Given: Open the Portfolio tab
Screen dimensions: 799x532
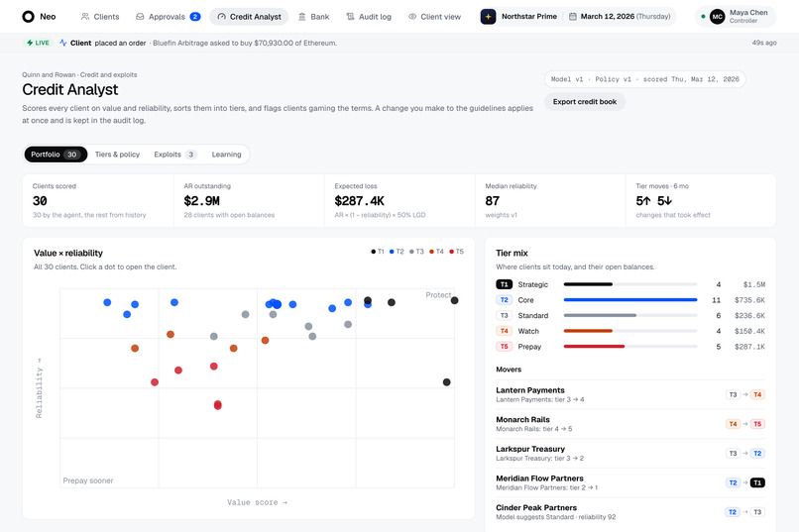Looking at the screenshot, I should 56,155.
